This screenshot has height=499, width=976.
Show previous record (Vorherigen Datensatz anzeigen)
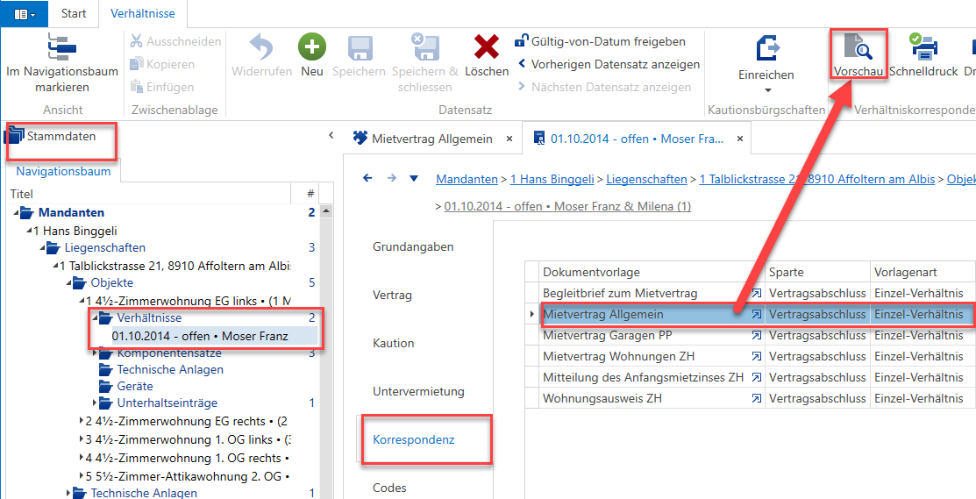pos(608,64)
